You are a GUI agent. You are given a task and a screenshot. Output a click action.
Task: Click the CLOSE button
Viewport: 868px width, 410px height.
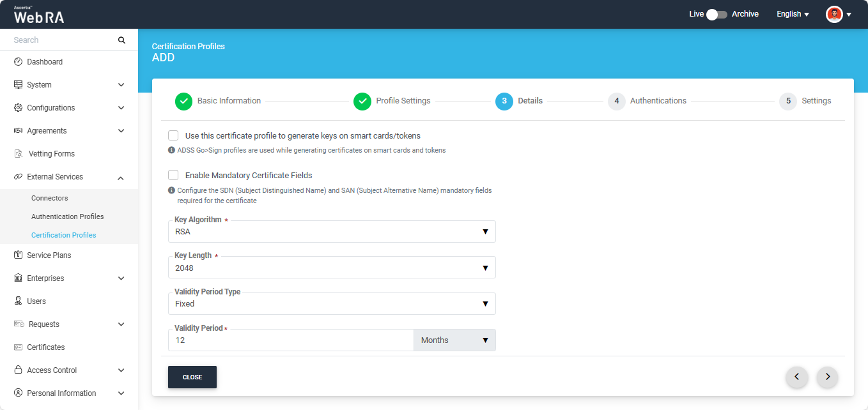coord(192,377)
